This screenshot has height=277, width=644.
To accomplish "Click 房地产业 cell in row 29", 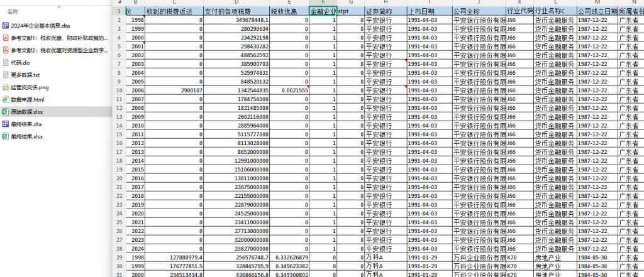I will coord(555,258).
